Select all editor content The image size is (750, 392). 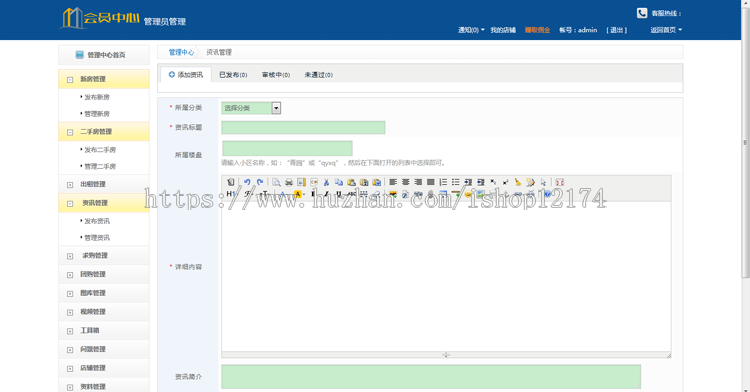coord(543,182)
